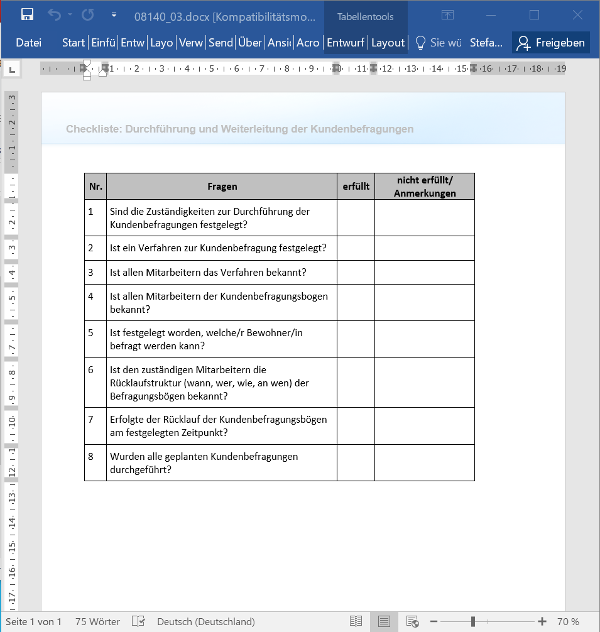The height and width of the screenshot is (632, 600).
Task: Click the 75 Wörter word count
Action: pos(97,621)
